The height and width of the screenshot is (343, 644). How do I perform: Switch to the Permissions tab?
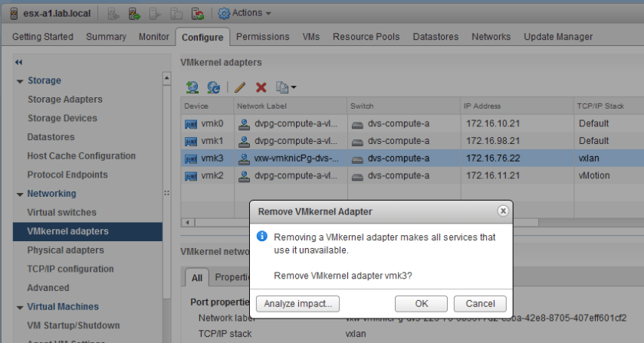[x=262, y=37]
